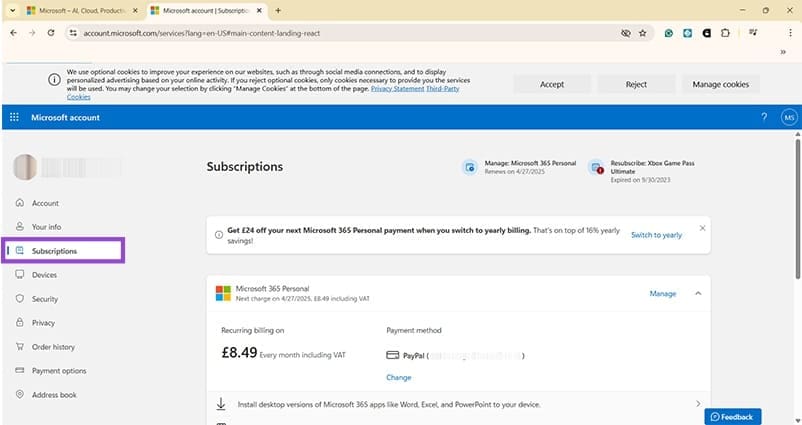
Task: Open the MS account profile avatar
Action: (788, 117)
